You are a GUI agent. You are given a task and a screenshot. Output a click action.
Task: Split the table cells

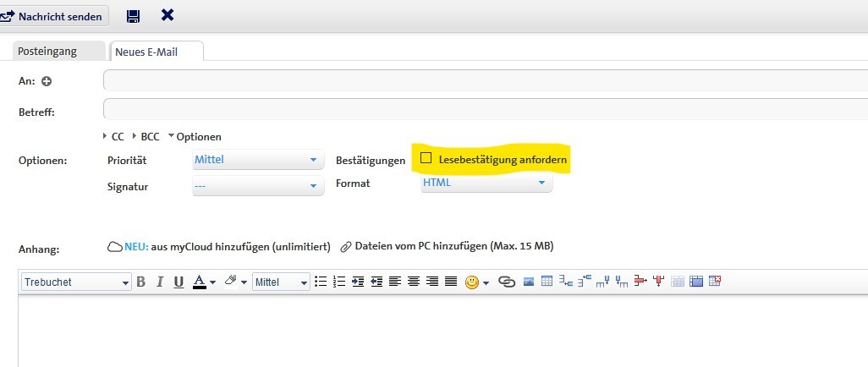678,282
